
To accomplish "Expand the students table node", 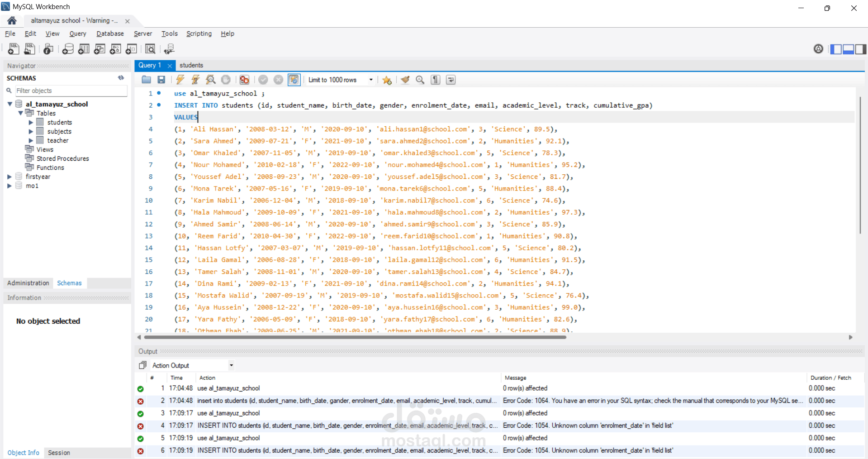I will pos(31,122).
